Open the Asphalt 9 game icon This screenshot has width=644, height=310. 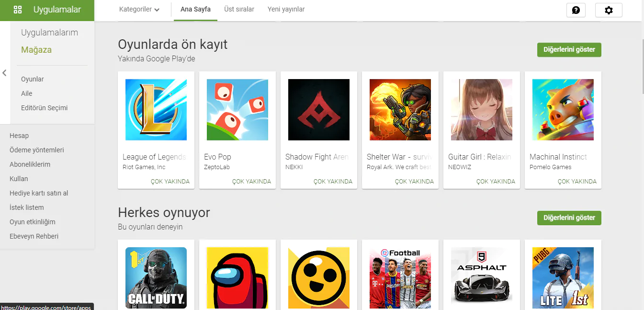coord(482,278)
